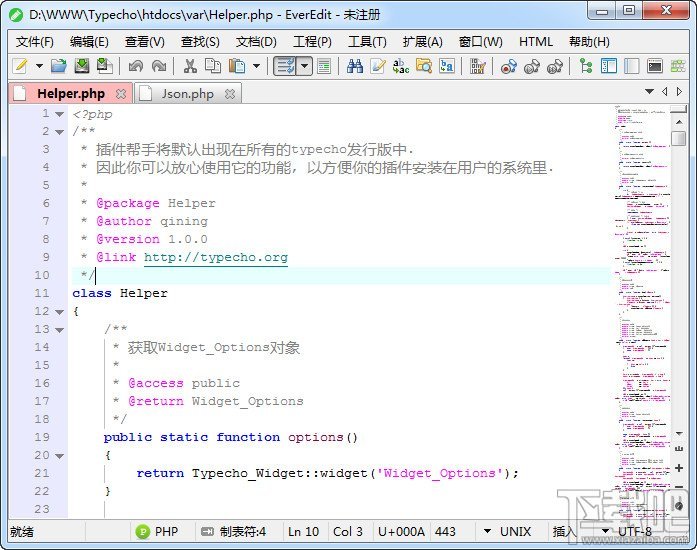Click the hex/binary view icon
The width and height of the screenshot is (697, 550).
477,66
